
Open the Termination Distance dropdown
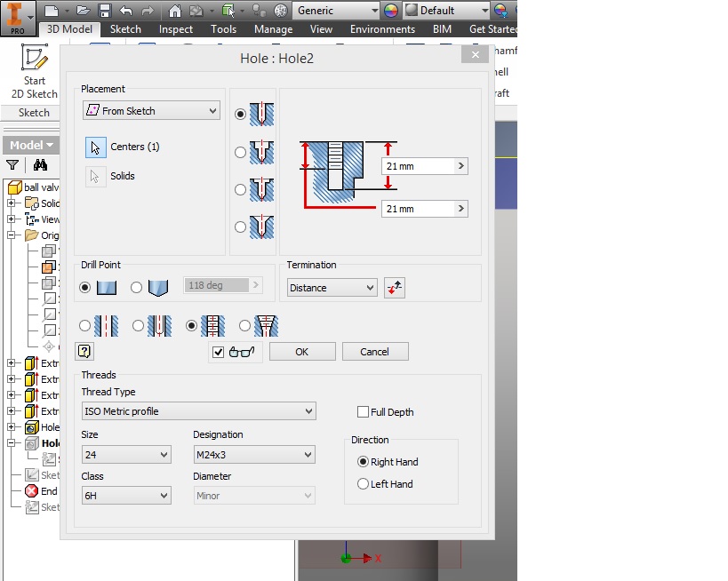[332, 288]
